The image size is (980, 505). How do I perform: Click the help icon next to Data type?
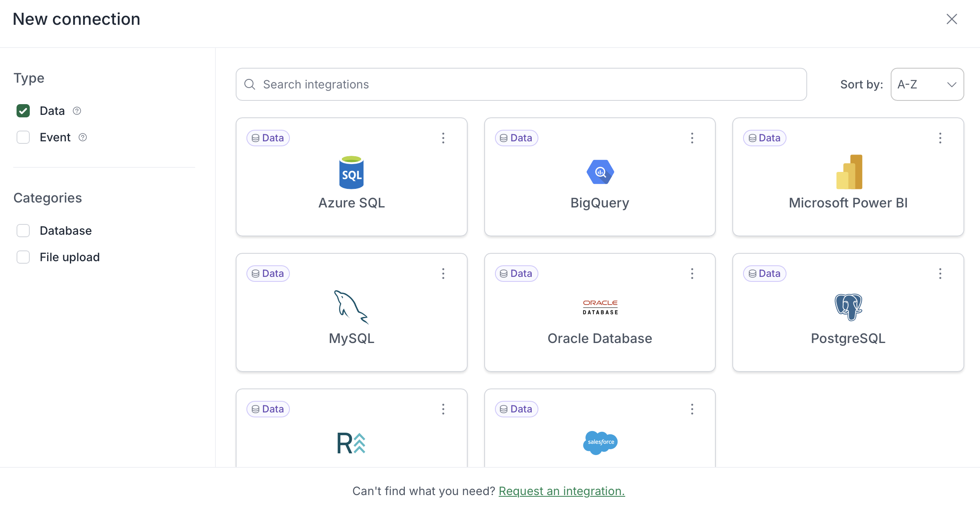pos(77,111)
